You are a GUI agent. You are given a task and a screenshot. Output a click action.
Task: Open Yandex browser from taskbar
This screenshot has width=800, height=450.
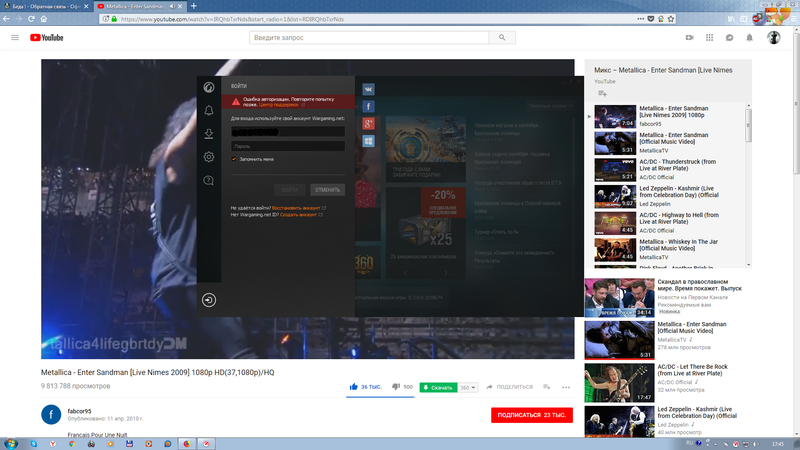[53, 444]
